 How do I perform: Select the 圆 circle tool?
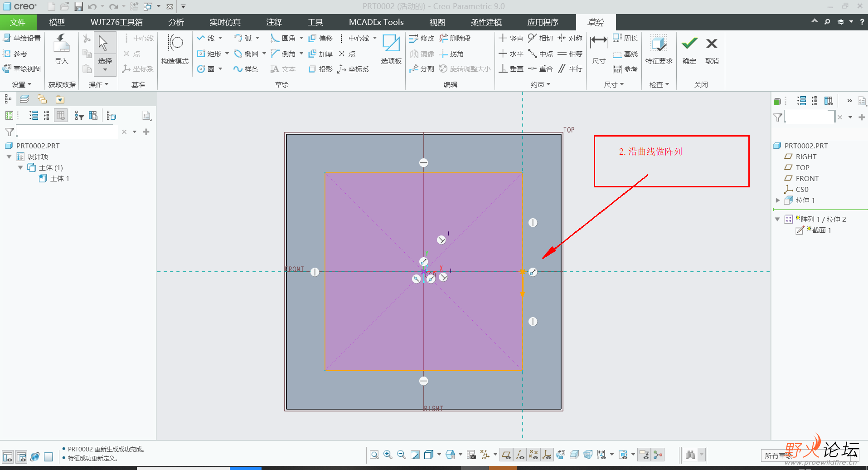click(206, 69)
